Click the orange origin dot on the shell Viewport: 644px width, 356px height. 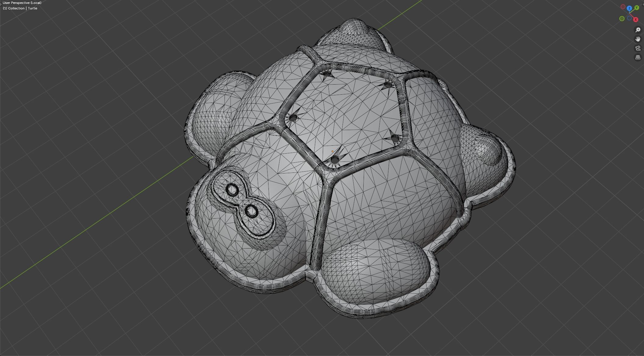(x=332, y=151)
